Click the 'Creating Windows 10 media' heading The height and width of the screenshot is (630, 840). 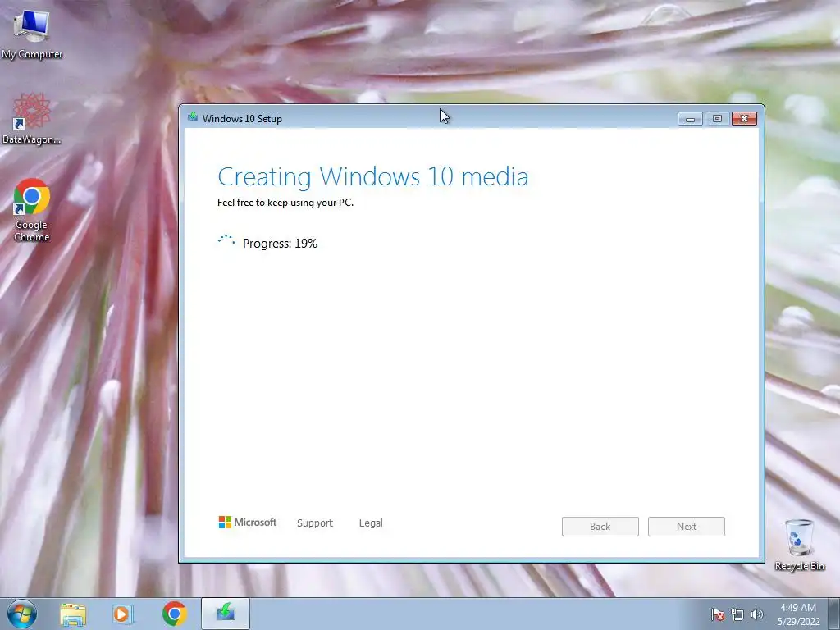click(373, 177)
